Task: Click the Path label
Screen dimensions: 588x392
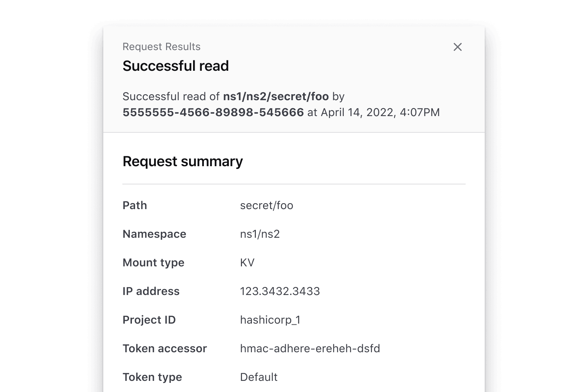Action: click(135, 206)
